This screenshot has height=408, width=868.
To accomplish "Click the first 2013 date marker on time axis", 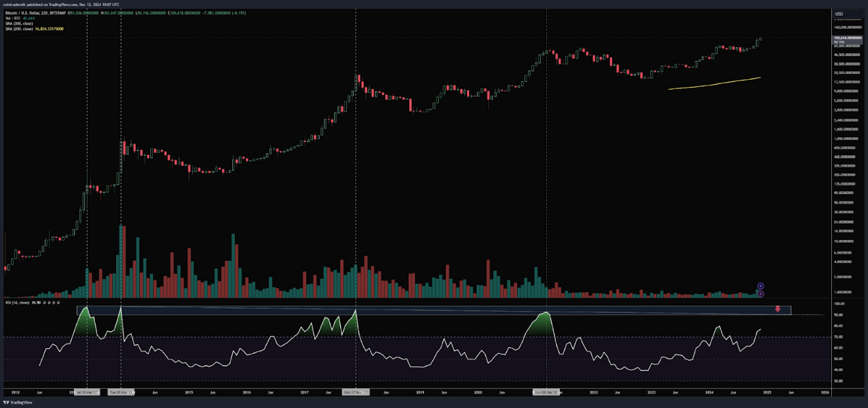I will [87, 392].
